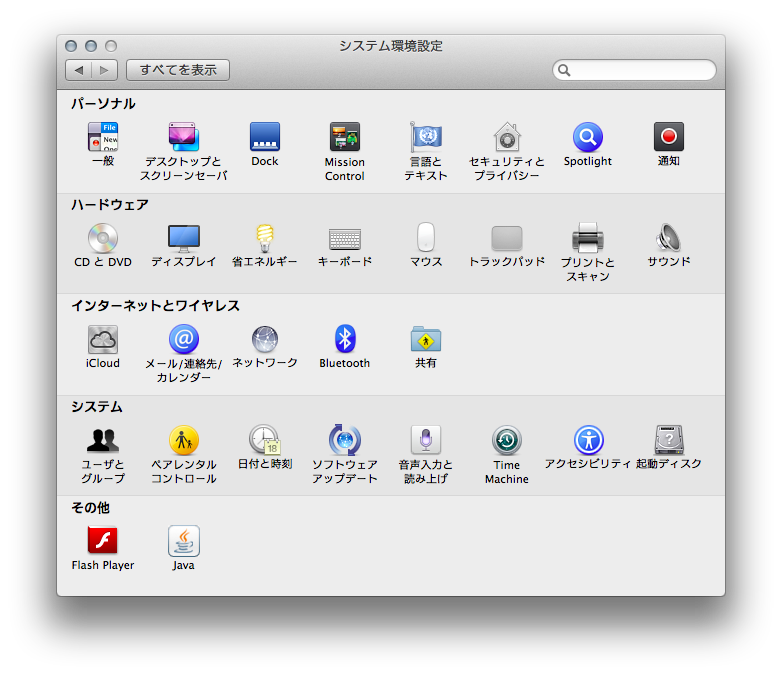Go back with the left arrow button
Screen dimensions: 782x675
[78, 70]
